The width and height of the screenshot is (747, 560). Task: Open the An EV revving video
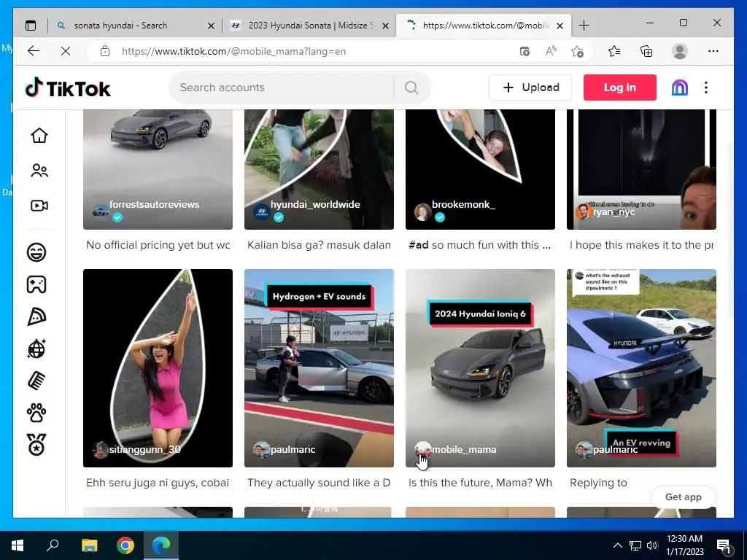(641, 368)
